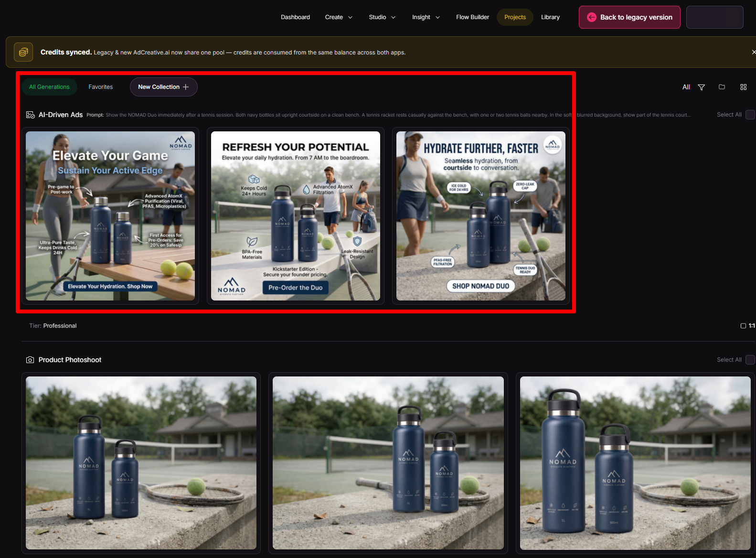Image resolution: width=756 pixels, height=558 pixels.
Task: Open the middle Product Photoshoot image
Action: [388, 463]
